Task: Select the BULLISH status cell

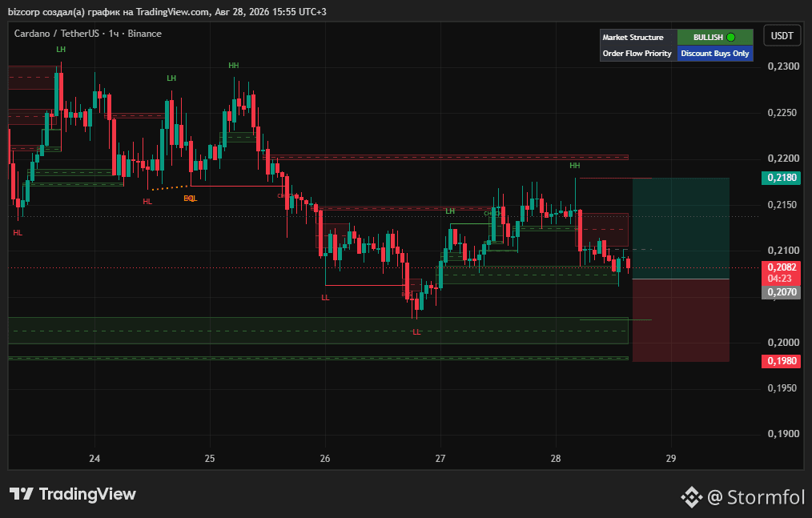Action: 715,38
